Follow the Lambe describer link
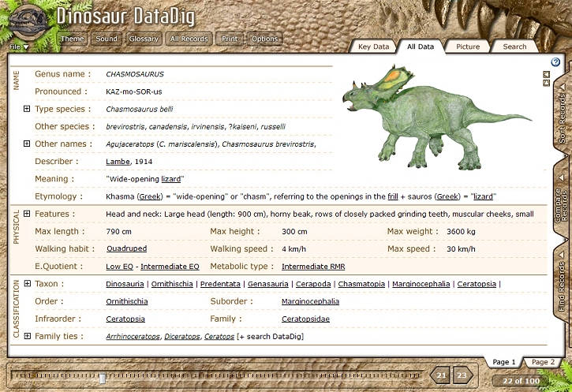The image size is (572, 392). coord(118,162)
